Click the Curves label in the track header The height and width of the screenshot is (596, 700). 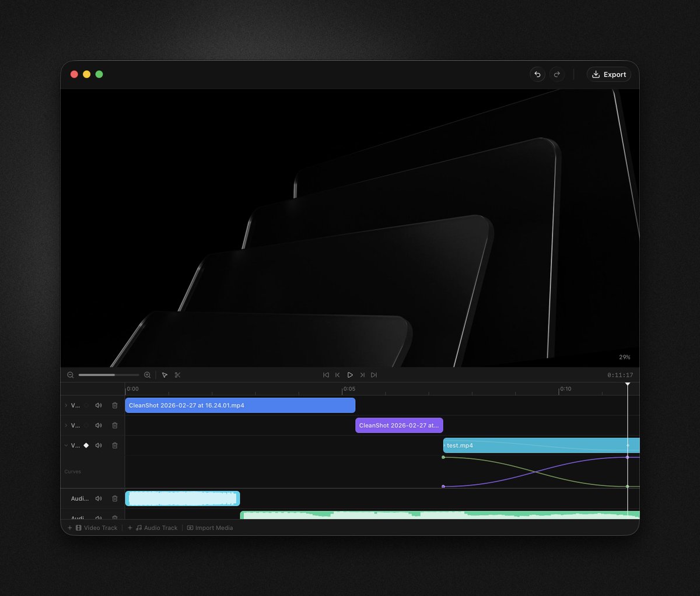tap(73, 472)
